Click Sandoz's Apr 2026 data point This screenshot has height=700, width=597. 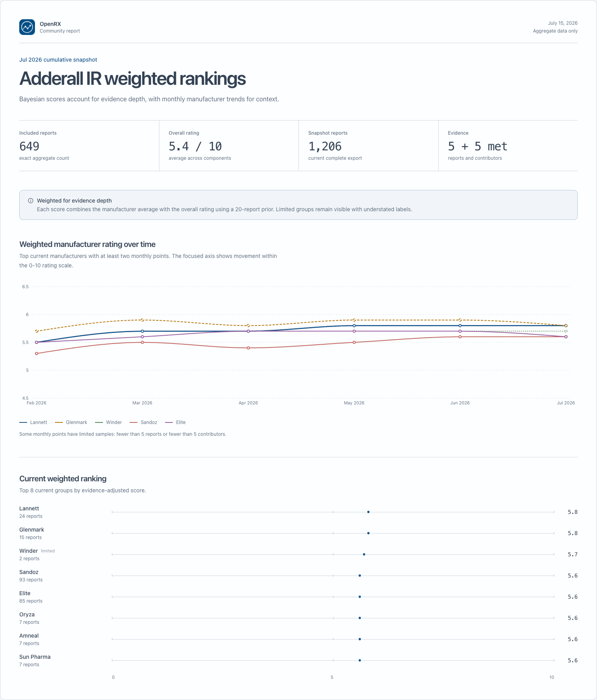248,348
